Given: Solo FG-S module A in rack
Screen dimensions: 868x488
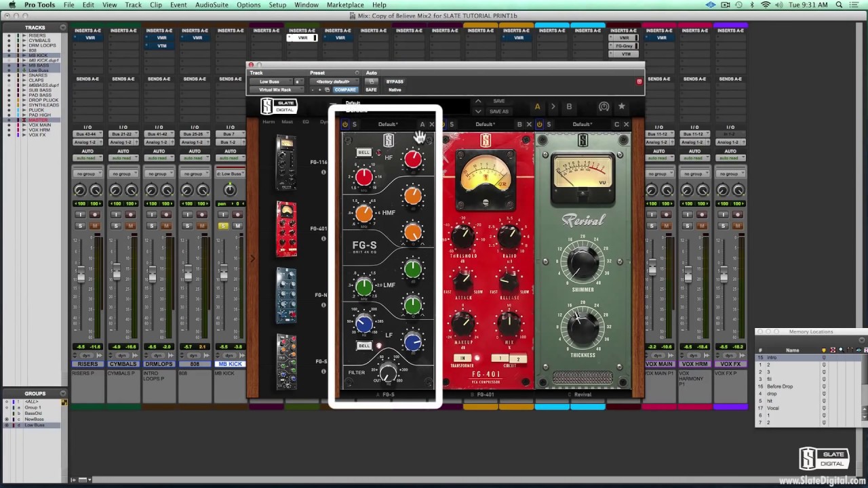Looking at the screenshot, I should coord(355,124).
